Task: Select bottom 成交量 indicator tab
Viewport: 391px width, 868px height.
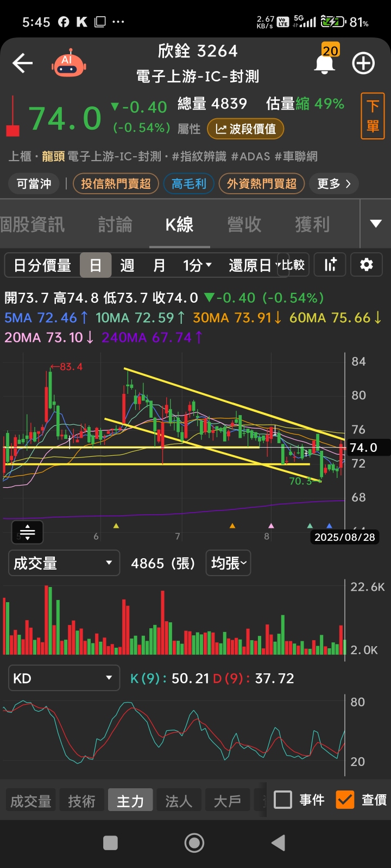Action: pyautogui.click(x=31, y=801)
